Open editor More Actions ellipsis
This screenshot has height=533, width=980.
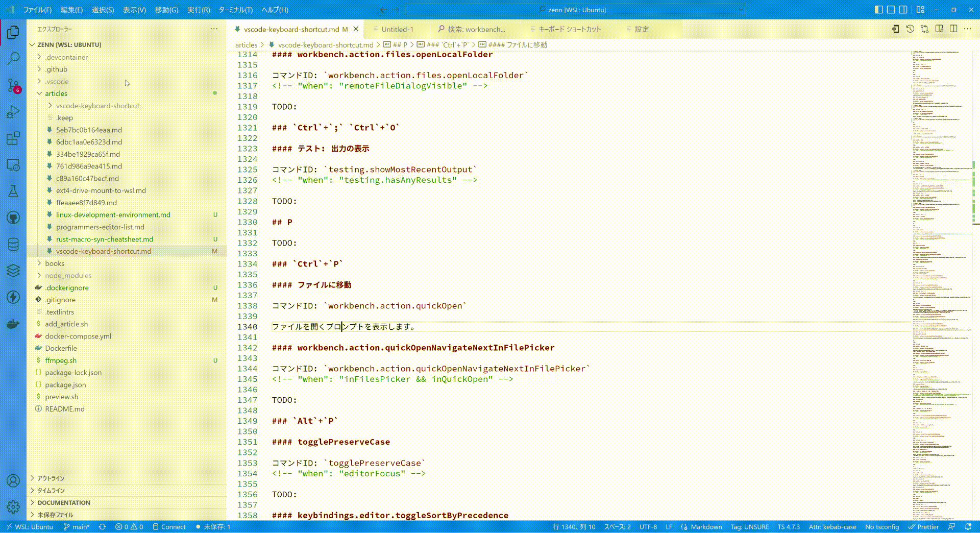(968, 29)
